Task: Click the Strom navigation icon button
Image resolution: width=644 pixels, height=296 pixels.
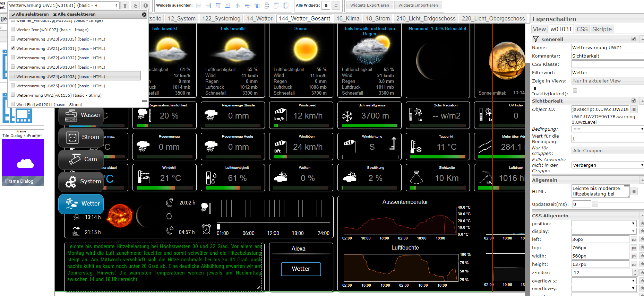Action: point(81,137)
